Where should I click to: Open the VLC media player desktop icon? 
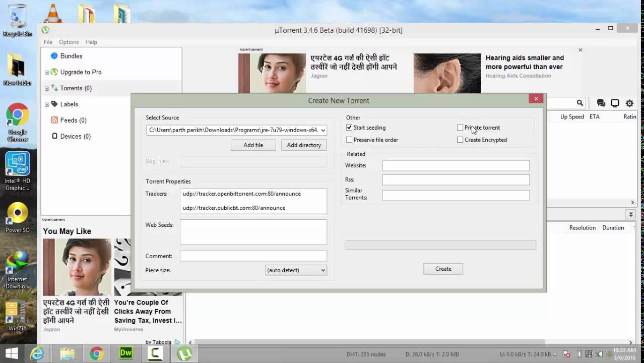tap(52, 13)
